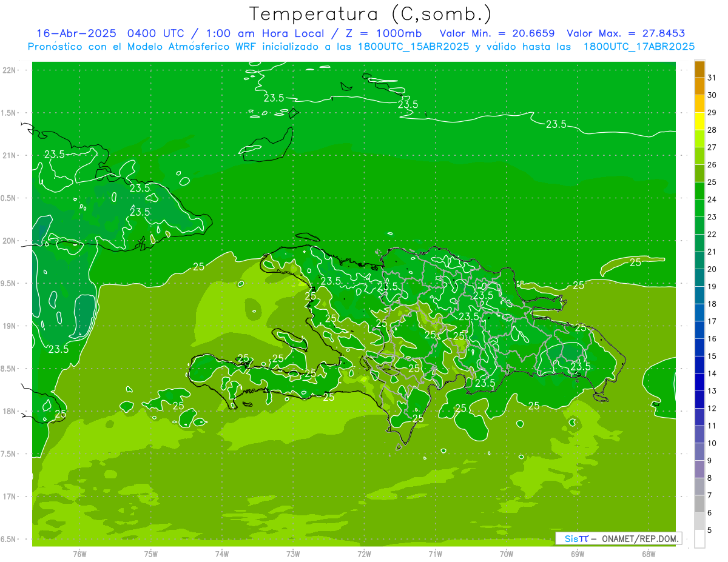The image size is (728, 562).
Task: Click the colorbar value label 31
Action: click(712, 78)
